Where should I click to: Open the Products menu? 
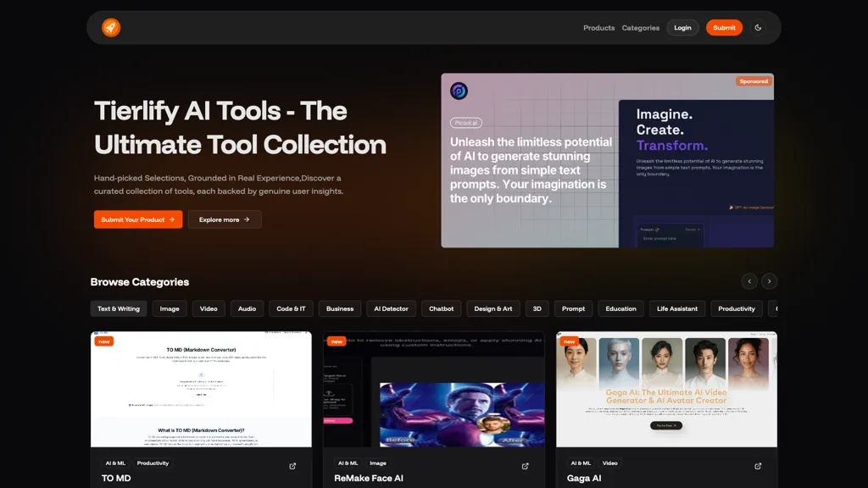598,28
